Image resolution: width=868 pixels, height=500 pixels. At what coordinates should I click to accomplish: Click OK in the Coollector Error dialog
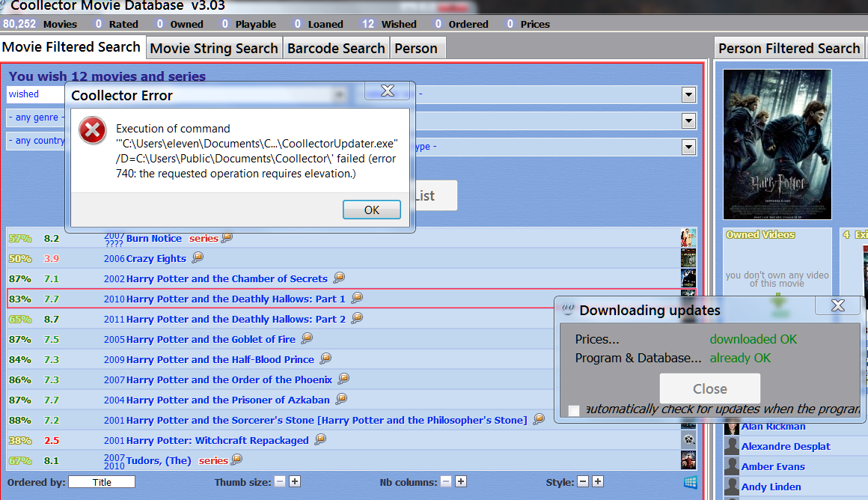[372, 210]
